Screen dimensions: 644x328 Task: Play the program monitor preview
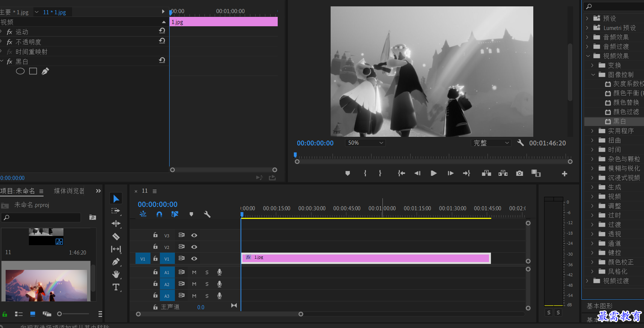coord(434,173)
